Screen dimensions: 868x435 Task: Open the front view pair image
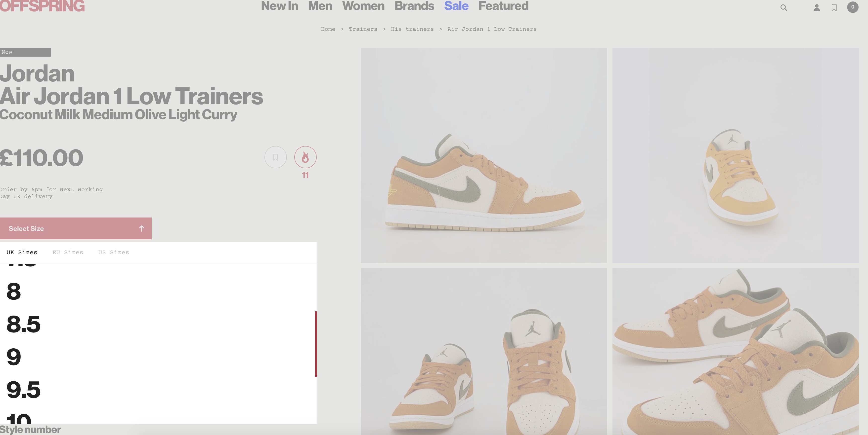[x=483, y=352]
